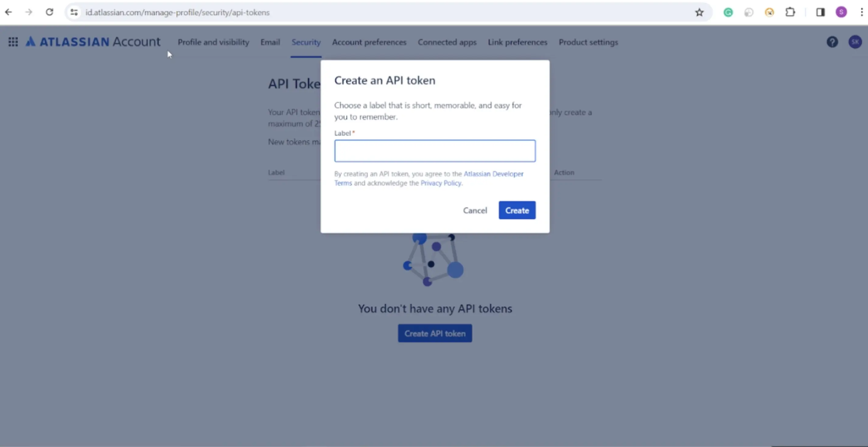Reload the page
This screenshot has height=447, width=868.
click(50, 12)
